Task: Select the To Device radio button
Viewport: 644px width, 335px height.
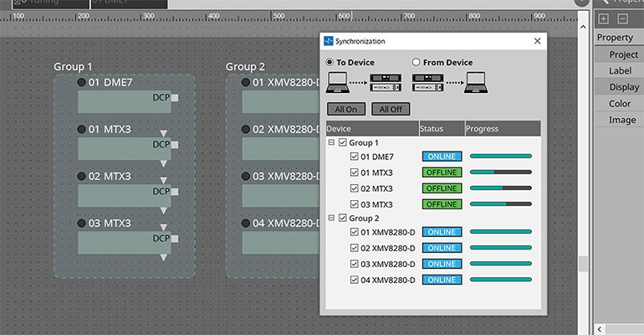Action: click(x=331, y=62)
